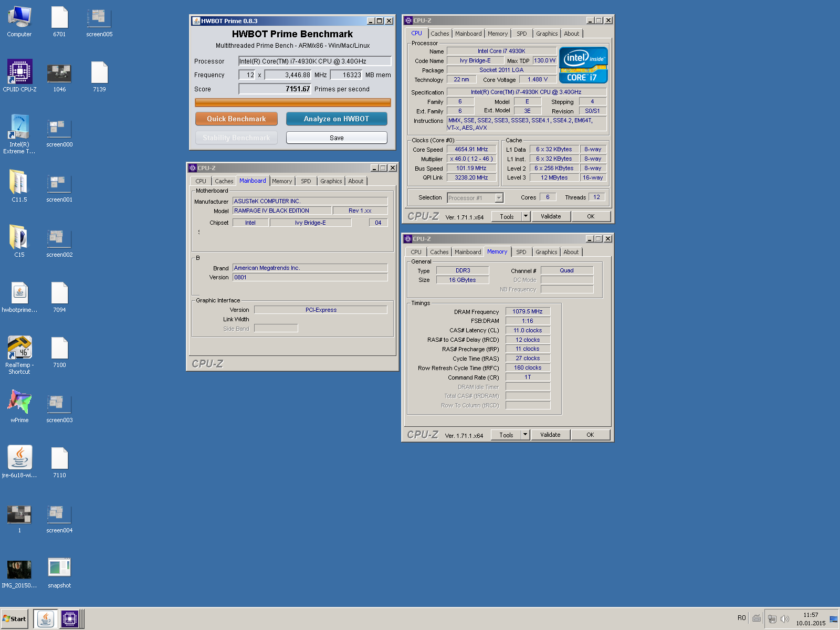Open the screen001 desktop file
The image size is (840, 630).
[x=59, y=187]
